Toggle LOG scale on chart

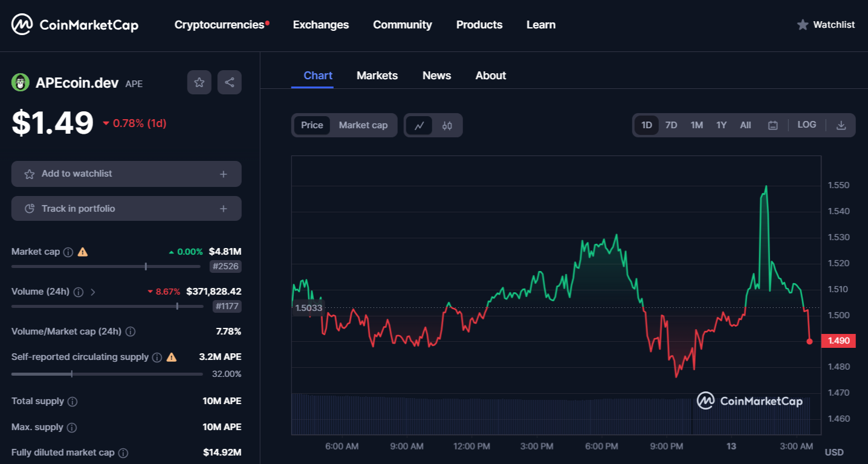807,125
